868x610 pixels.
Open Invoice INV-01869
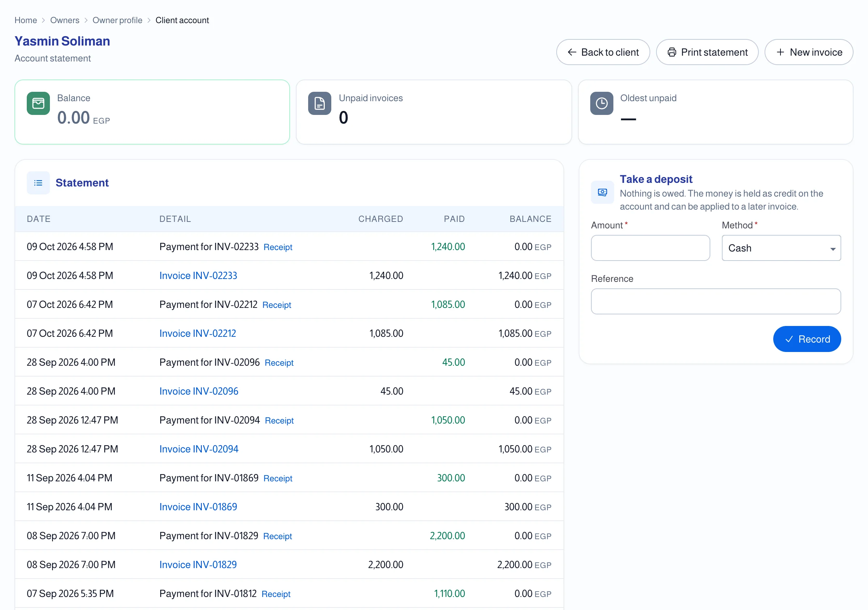(198, 507)
